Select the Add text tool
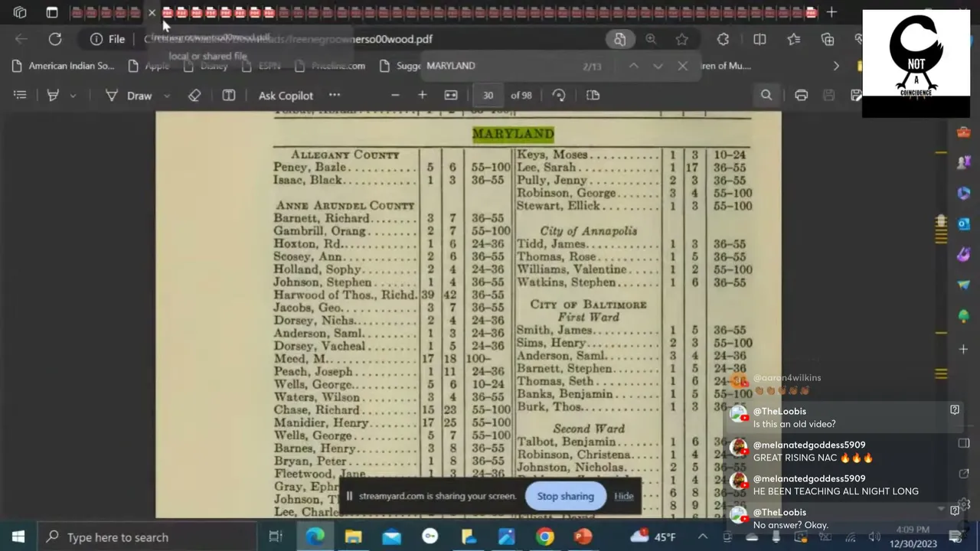The image size is (980, 551). pos(228,95)
